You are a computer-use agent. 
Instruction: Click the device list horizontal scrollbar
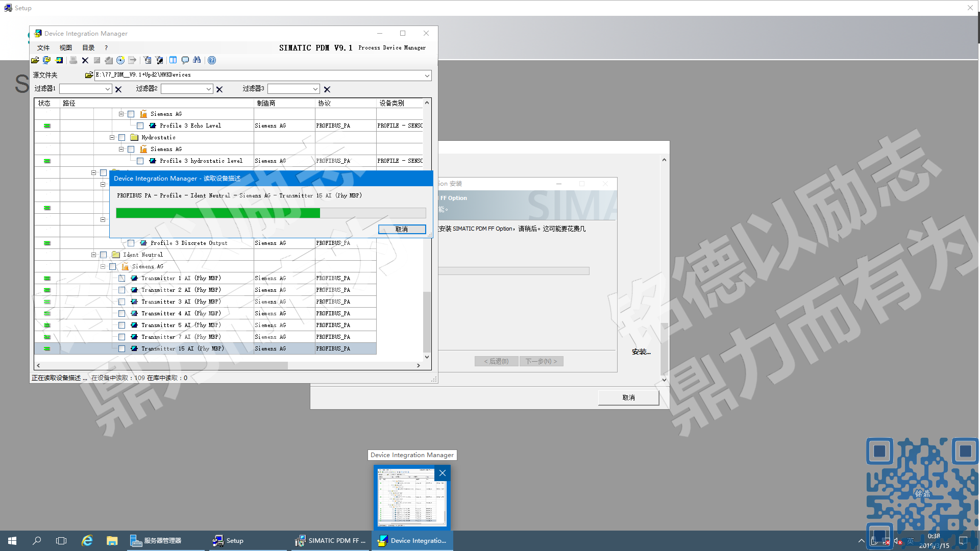point(228,366)
